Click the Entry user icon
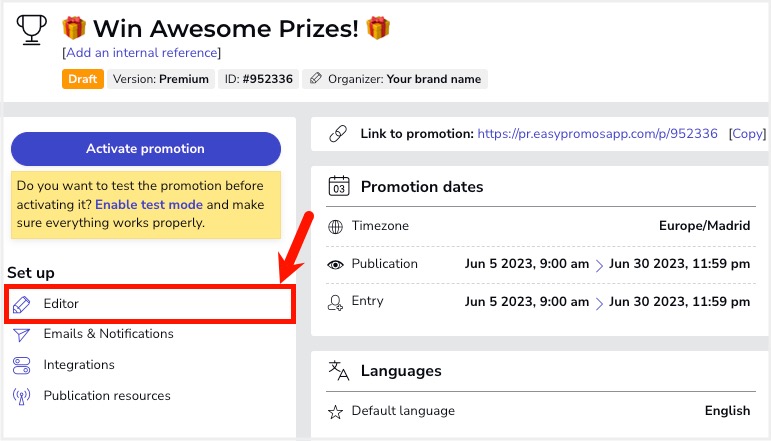Screen dimensions: 771x441 [336, 301]
